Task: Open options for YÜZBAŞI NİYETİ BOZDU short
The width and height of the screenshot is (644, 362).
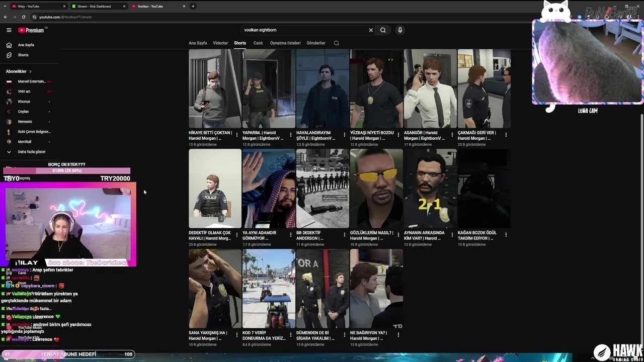Action: click(x=398, y=135)
